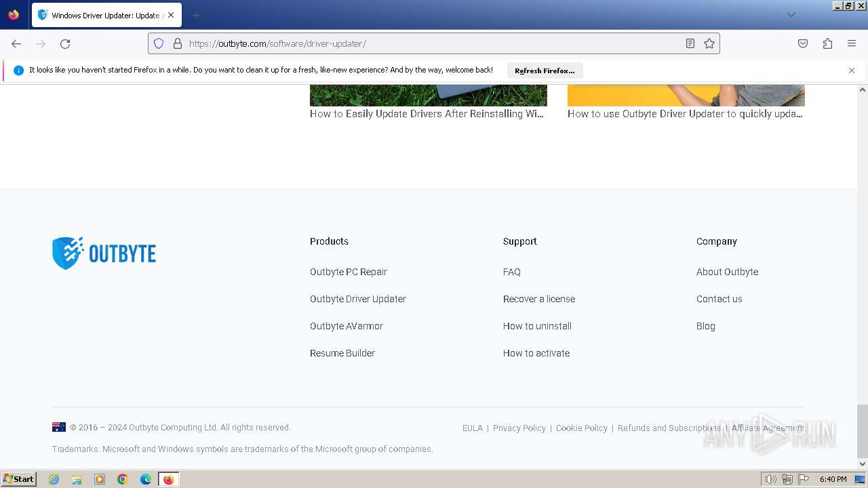Viewport: 868px width, 488px height.
Task: Click the Refresh Firefox button
Action: point(545,70)
